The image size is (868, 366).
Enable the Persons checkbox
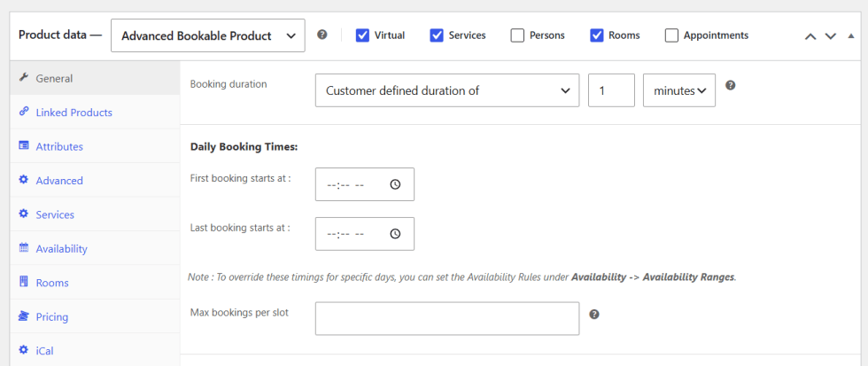coord(517,35)
